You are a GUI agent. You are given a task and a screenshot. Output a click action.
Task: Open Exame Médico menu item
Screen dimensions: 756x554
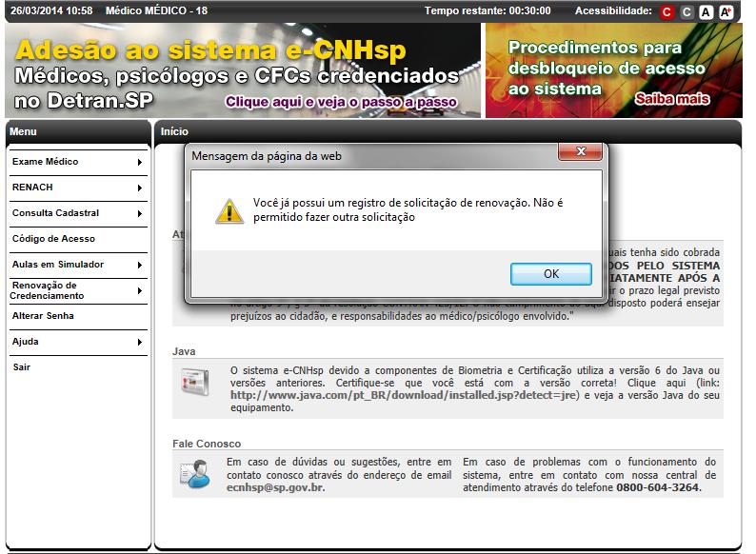[x=78, y=162]
